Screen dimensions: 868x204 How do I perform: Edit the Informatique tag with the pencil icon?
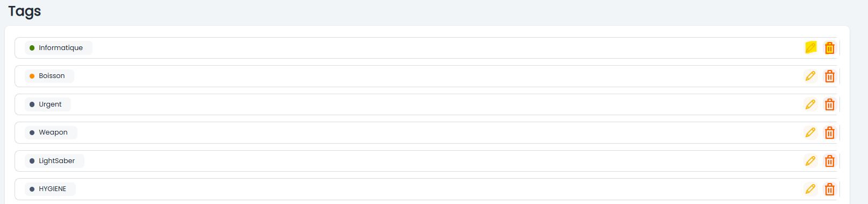(810, 48)
